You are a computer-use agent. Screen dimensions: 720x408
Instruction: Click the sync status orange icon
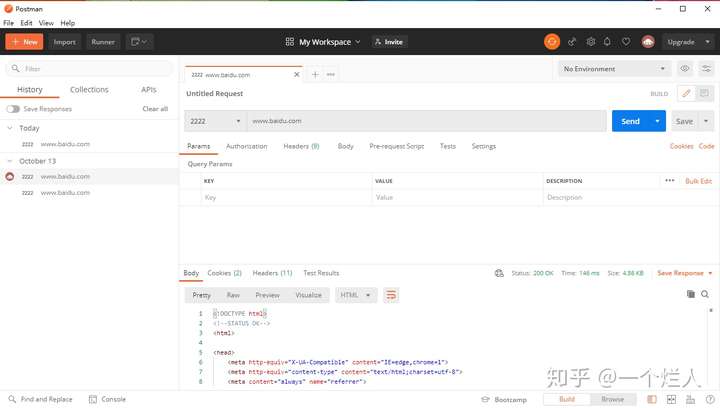[552, 42]
